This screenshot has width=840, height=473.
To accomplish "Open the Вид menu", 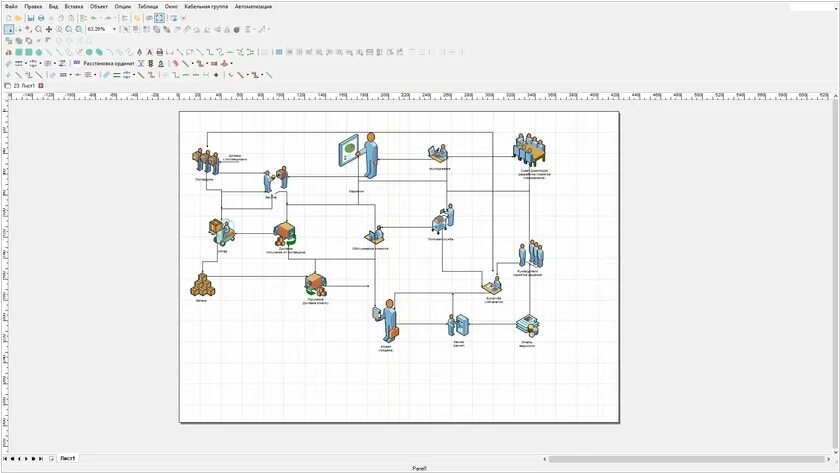I will click(x=53, y=6).
